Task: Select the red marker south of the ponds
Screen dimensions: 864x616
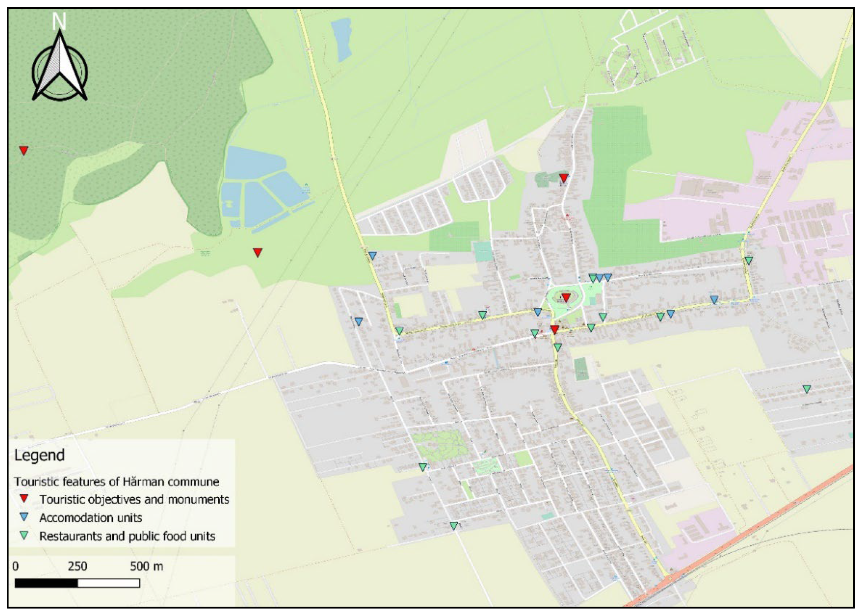Action: point(257,252)
